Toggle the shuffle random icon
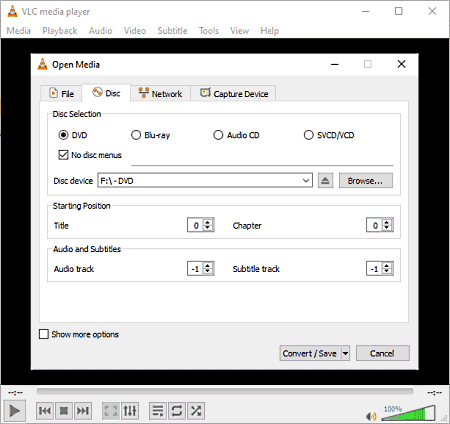Screen dimensions: 450x424 [x=196, y=411]
